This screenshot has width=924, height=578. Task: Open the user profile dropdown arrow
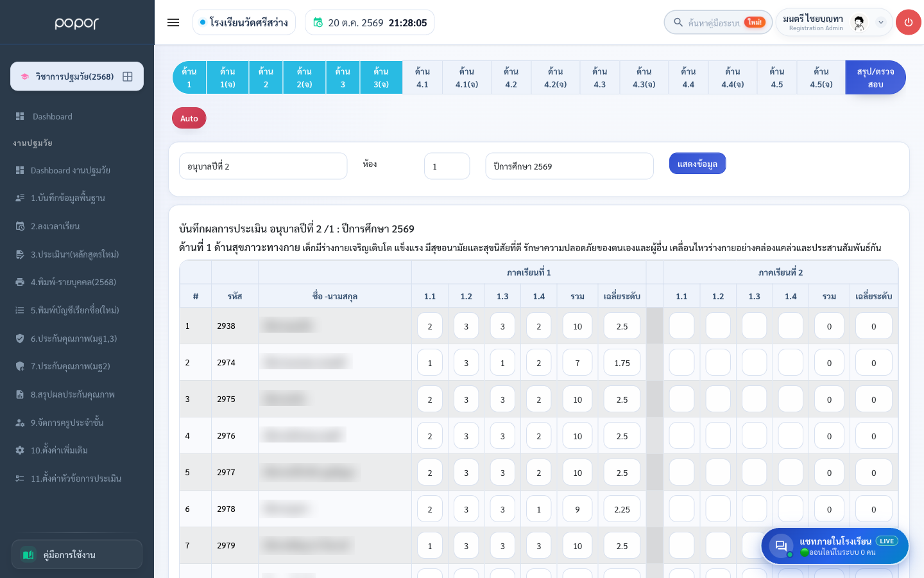(881, 22)
